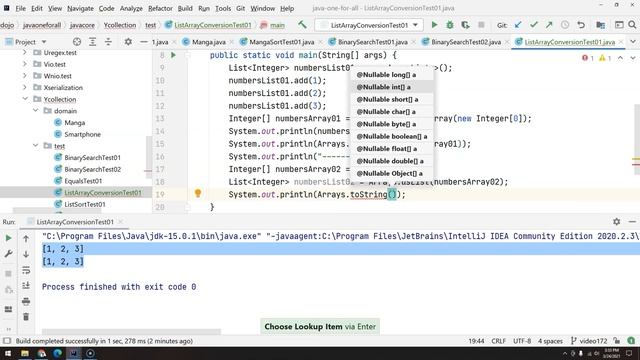
Task: Open the File menu
Action: (20, 8)
